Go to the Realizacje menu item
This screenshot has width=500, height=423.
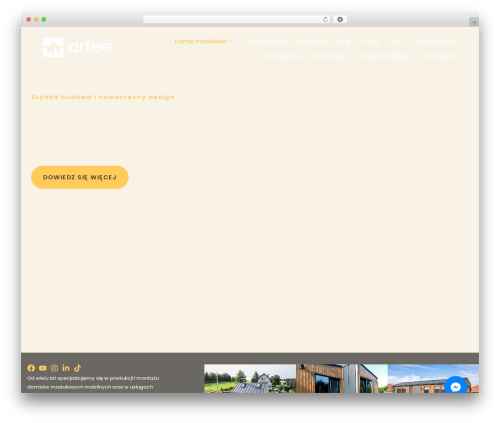[311, 41]
